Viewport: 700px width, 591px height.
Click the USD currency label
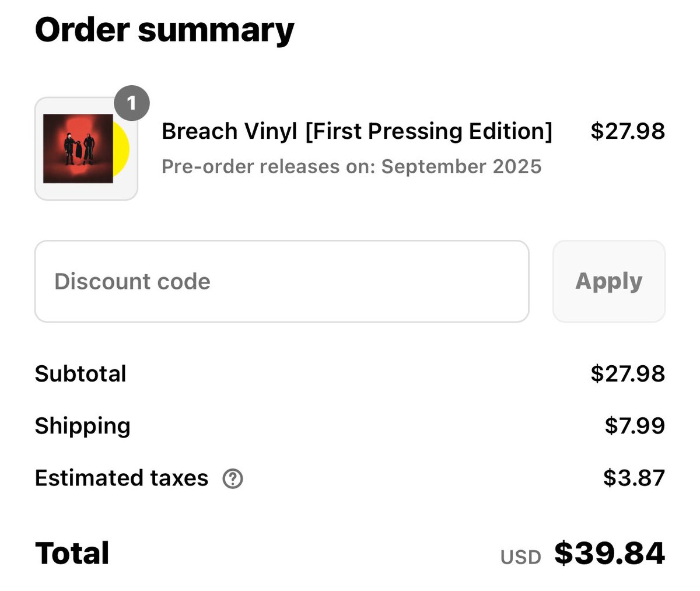click(521, 557)
